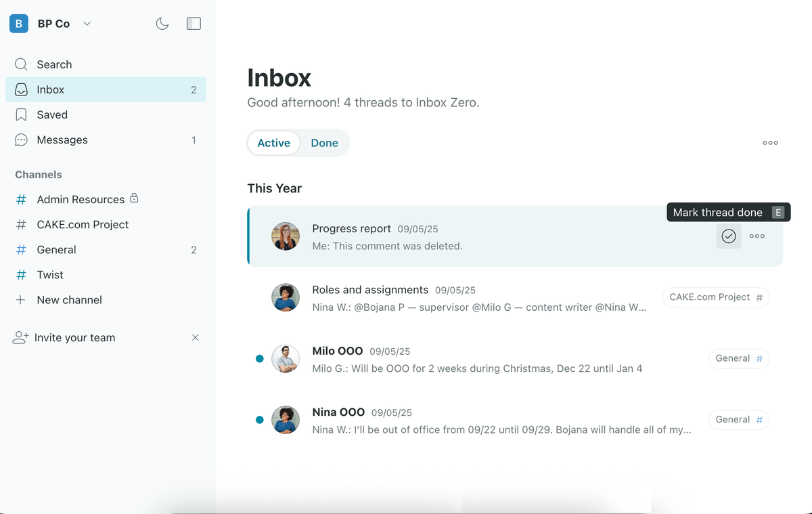Click the unread dot beside Nina OOO

pyautogui.click(x=259, y=420)
